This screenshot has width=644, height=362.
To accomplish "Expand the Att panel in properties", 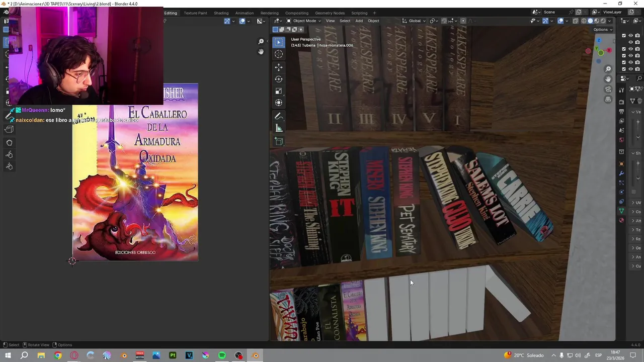I will [636, 221].
